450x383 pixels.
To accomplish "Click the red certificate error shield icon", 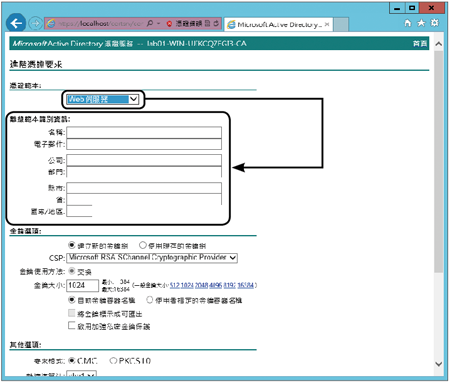I will point(169,24).
